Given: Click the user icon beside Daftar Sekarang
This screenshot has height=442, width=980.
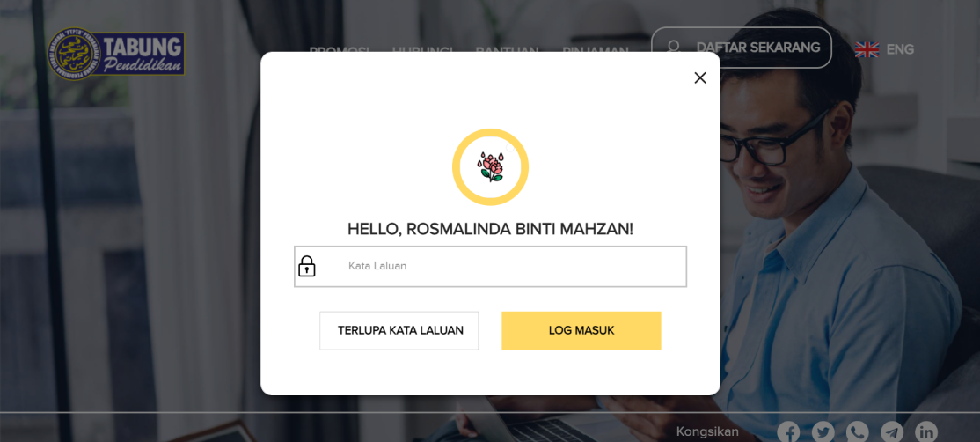Looking at the screenshot, I should (x=674, y=48).
